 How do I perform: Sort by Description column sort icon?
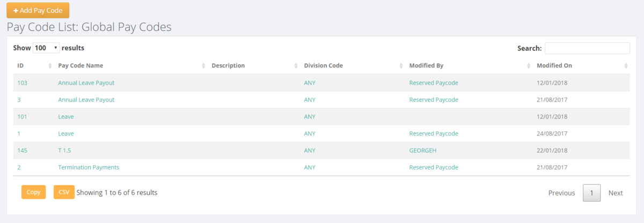pos(296,66)
